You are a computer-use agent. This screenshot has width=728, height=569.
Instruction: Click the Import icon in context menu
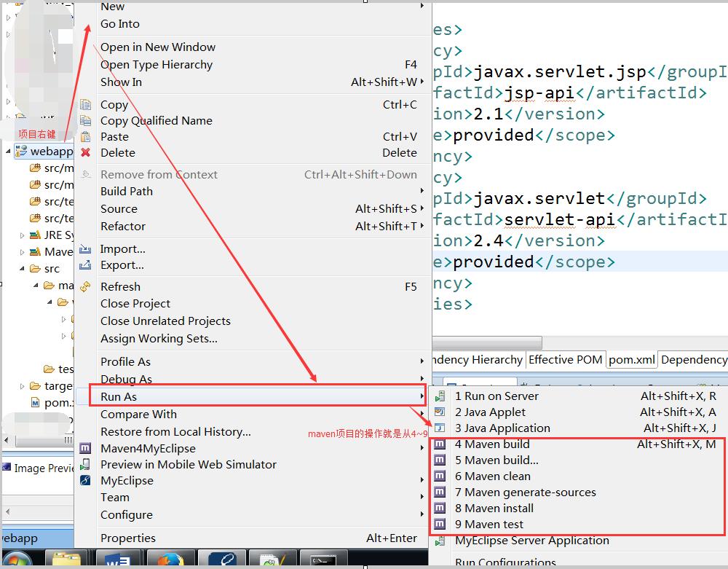click(x=86, y=249)
